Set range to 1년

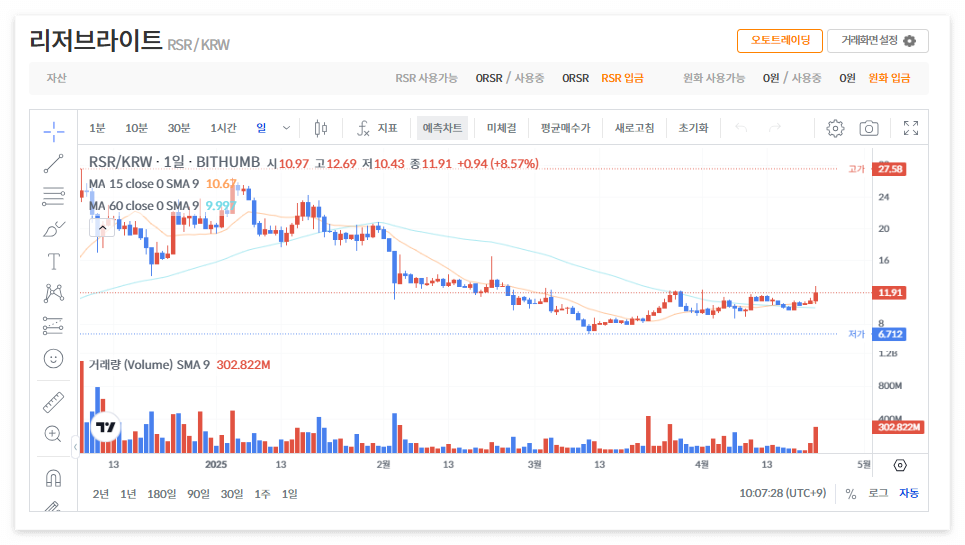point(128,494)
